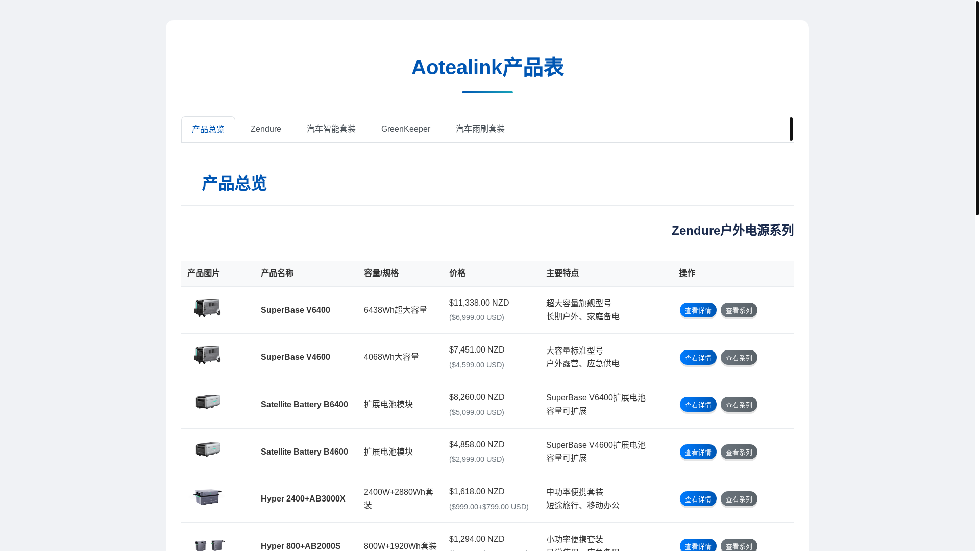Click the $7,451.00 NZD price
The width and height of the screenshot is (980, 551).
click(x=477, y=350)
